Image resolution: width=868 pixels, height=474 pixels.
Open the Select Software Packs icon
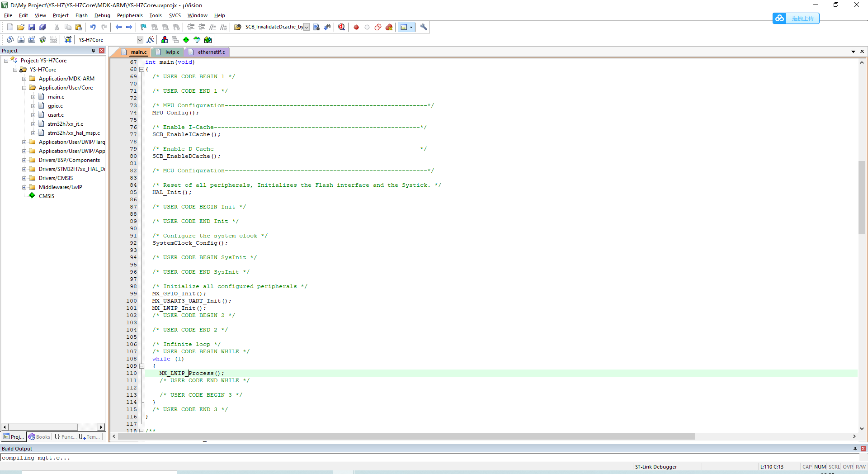197,40
